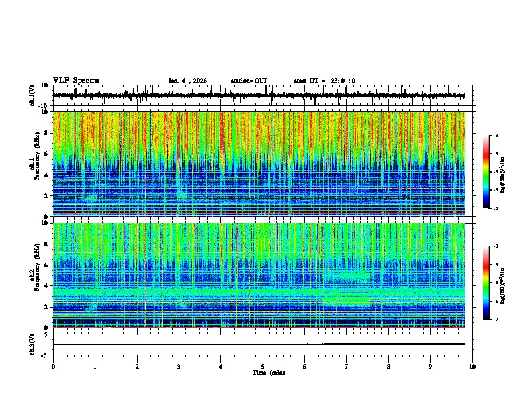Viewport: 532px width, 411px height.
Task: Click the "7" tick on Time axis
Action: [x=347, y=367]
